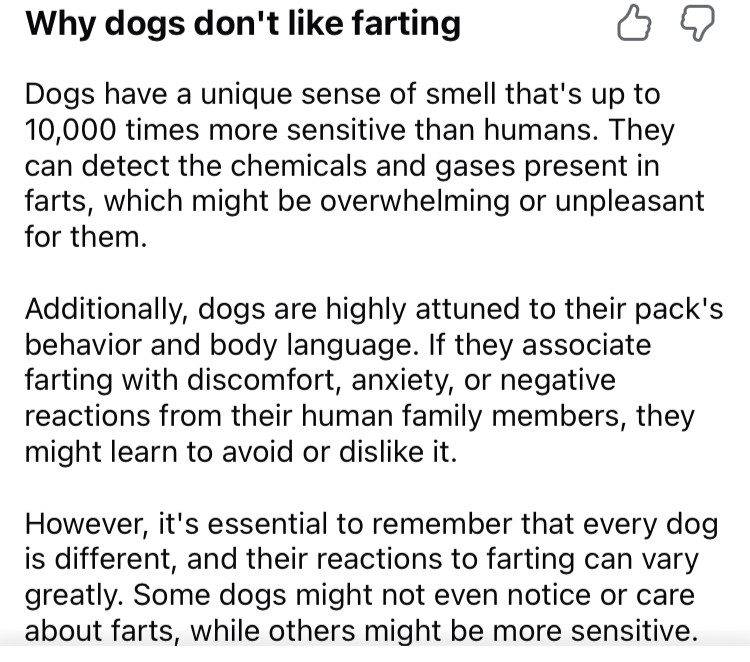
Task: Click the word discomfort in second paragraph
Action: click(x=263, y=380)
